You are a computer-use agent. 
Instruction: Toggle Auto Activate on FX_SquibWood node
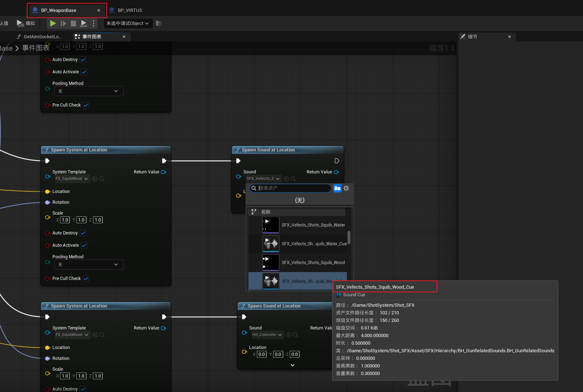84,245
